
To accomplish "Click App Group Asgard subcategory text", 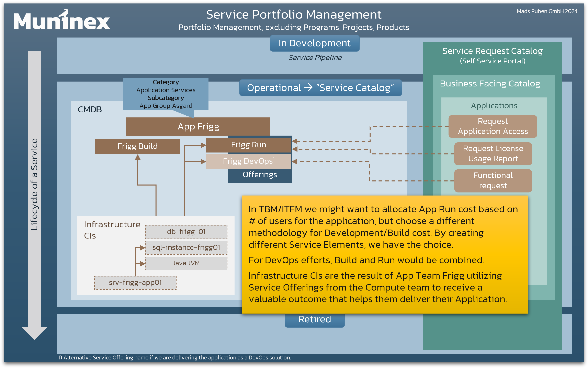I will click(x=166, y=106).
